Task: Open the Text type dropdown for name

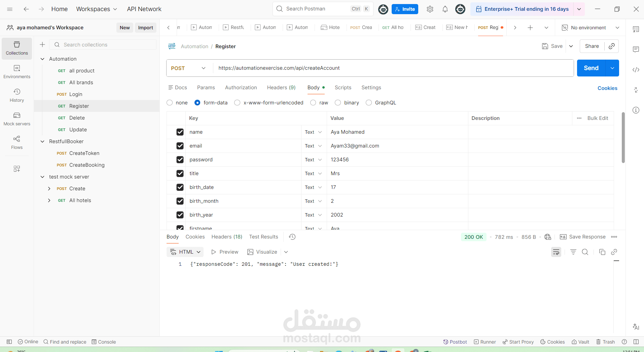Action: (314, 132)
